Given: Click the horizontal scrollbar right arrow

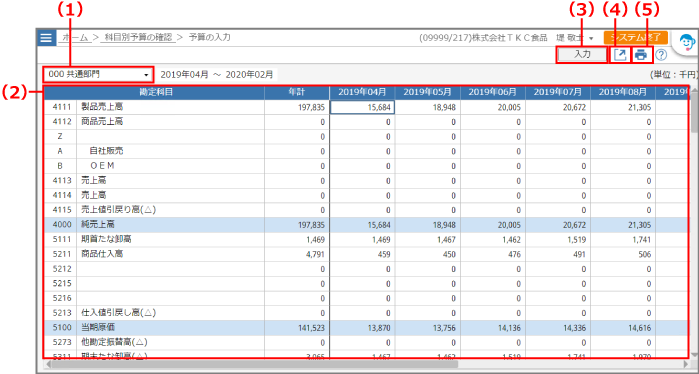Looking at the screenshot, I should 686,364.
